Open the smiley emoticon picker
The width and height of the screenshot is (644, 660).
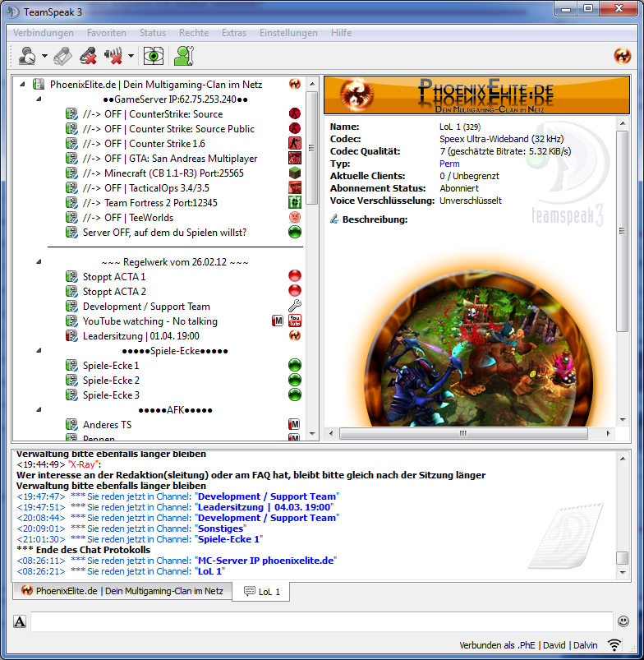point(623,621)
